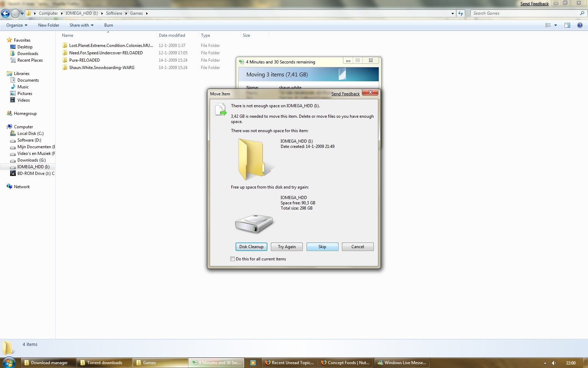Click the Search Games input field
Image resolution: width=588 pixels, height=368 pixels.
[525, 13]
